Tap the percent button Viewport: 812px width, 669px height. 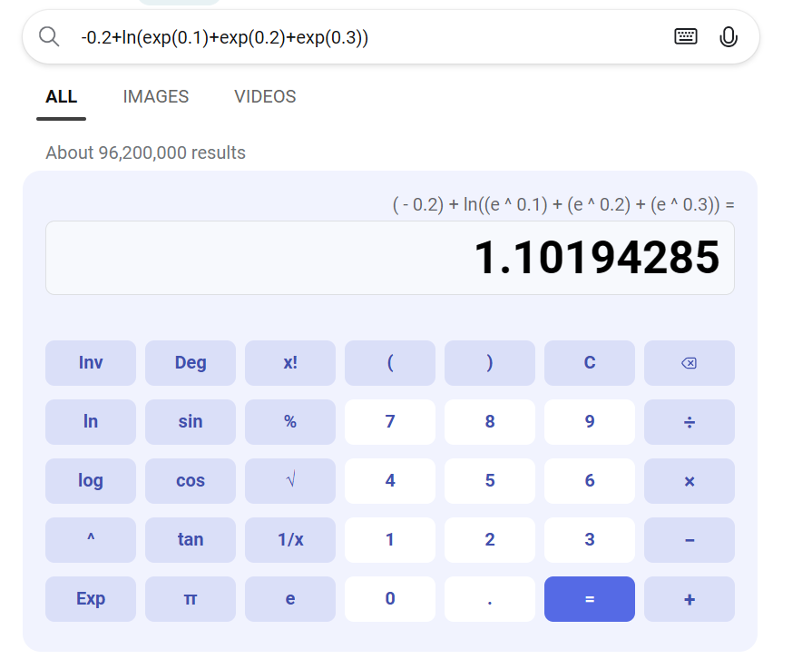290,422
